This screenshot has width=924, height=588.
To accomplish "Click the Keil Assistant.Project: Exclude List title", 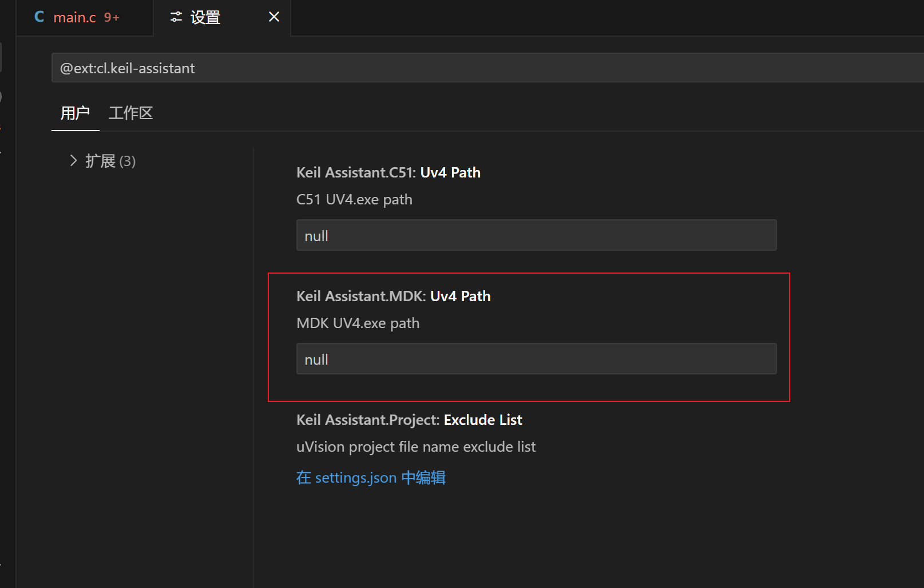I will tap(409, 420).
